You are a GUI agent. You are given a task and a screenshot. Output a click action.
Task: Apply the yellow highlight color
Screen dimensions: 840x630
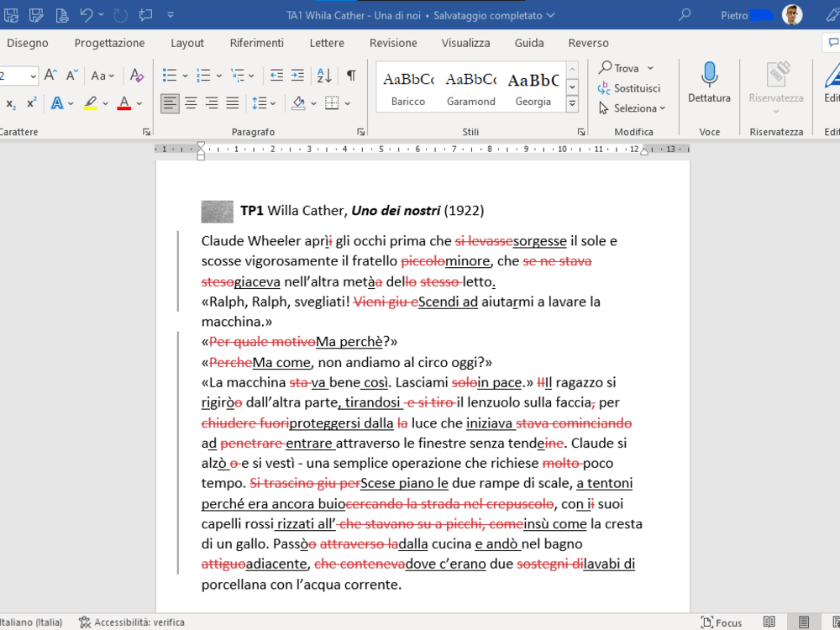pyautogui.click(x=90, y=102)
